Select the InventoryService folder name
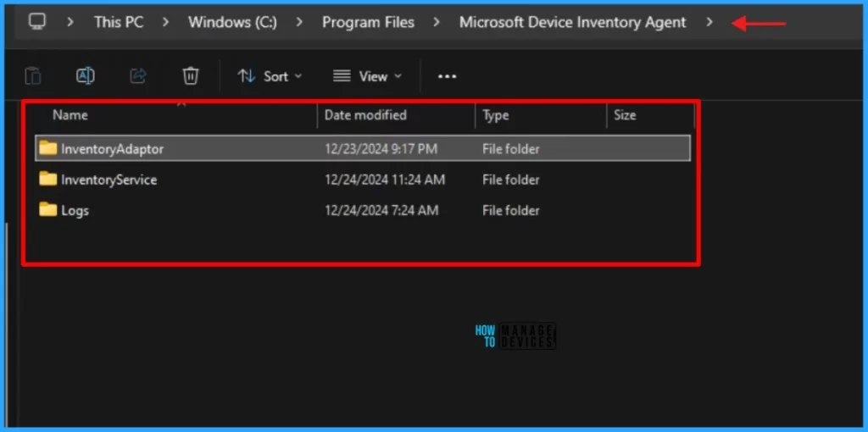 109,180
